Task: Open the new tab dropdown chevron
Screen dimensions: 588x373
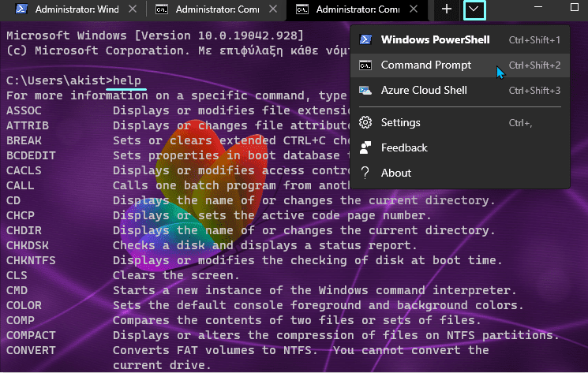Action: (x=474, y=9)
